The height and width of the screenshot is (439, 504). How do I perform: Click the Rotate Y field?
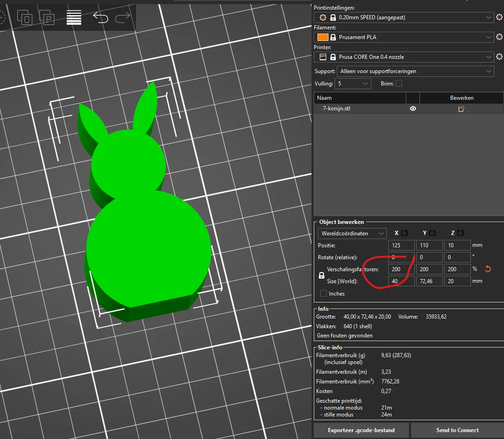[x=429, y=257]
